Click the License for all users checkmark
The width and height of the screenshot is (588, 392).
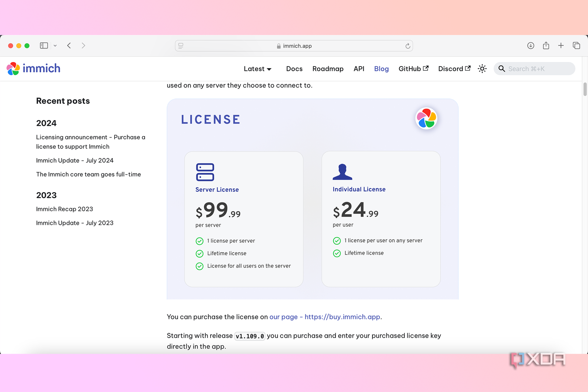point(200,266)
